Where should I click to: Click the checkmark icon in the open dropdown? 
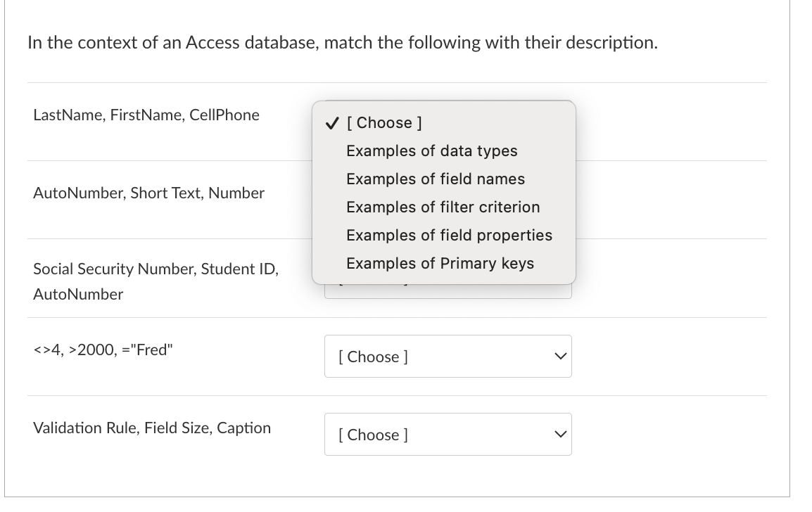point(331,122)
